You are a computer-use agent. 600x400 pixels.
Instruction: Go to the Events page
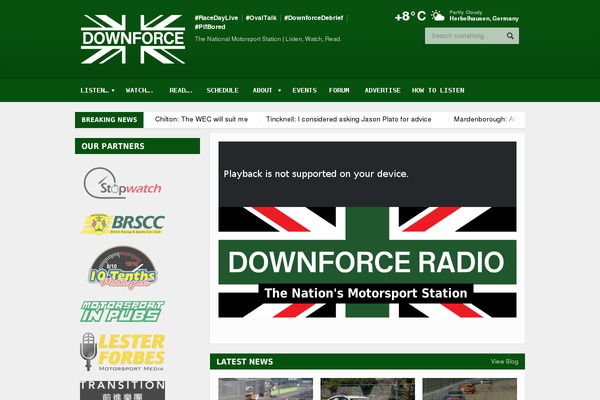click(x=305, y=90)
